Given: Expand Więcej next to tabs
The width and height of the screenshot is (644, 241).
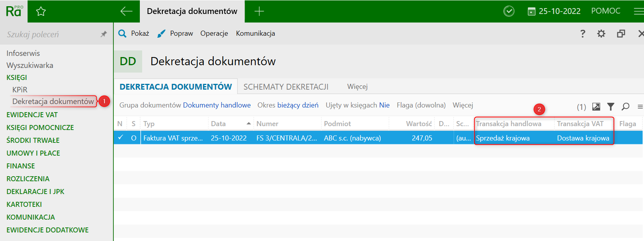Looking at the screenshot, I should click(x=357, y=87).
